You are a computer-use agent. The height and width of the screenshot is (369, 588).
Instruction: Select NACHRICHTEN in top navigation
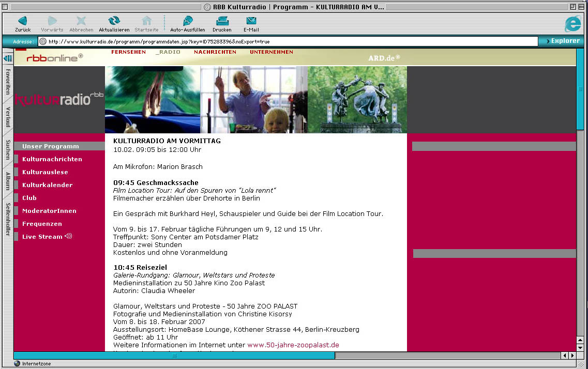point(215,52)
